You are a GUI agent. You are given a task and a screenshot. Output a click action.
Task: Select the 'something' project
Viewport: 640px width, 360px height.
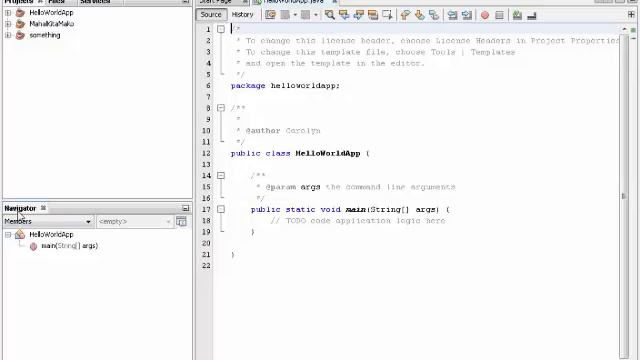44,36
